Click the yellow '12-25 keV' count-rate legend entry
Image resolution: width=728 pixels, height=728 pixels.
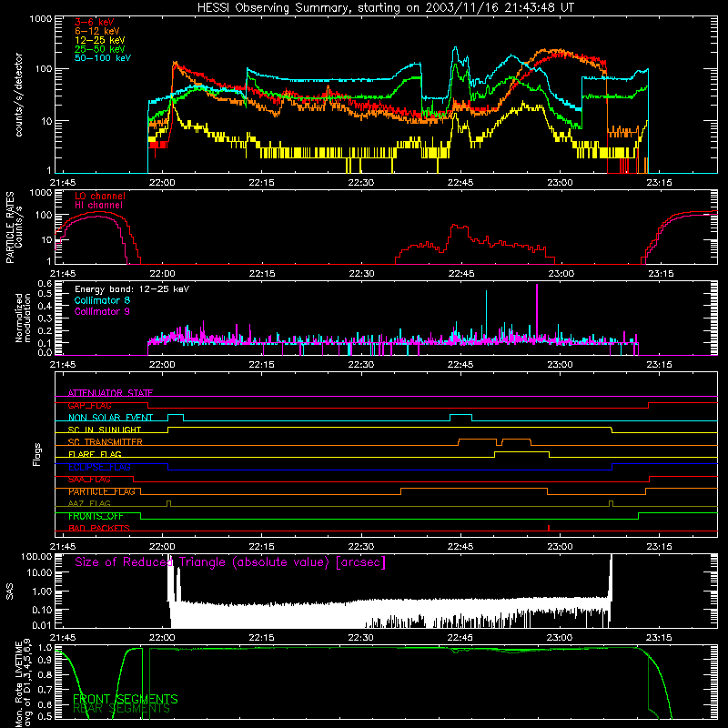[x=100, y=40]
